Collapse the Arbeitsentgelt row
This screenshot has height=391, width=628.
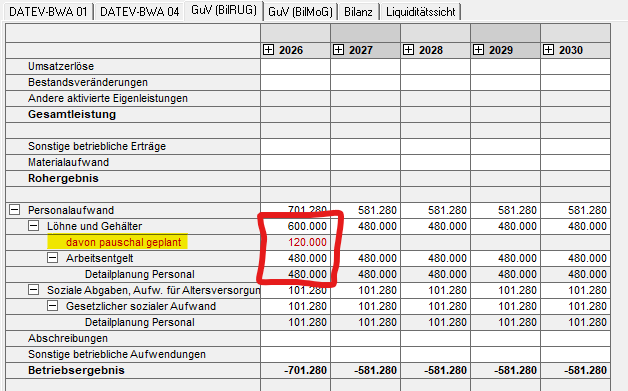pyautogui.click(x=52, y=258)
